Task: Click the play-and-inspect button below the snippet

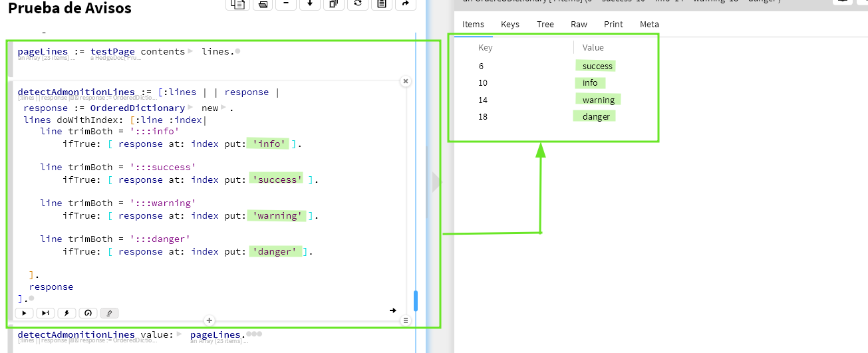Action: click(x=45, y=312)
